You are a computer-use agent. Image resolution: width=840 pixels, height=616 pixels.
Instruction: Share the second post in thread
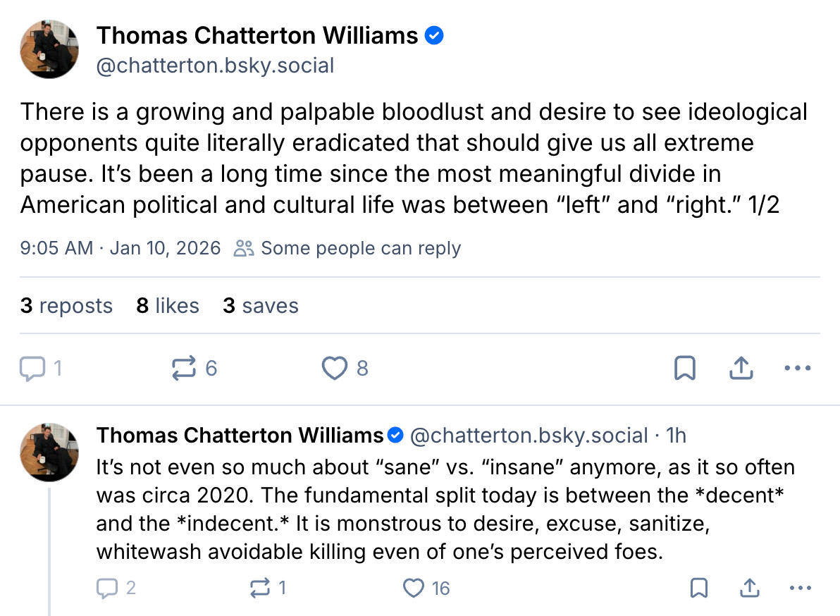coord(750,588)
